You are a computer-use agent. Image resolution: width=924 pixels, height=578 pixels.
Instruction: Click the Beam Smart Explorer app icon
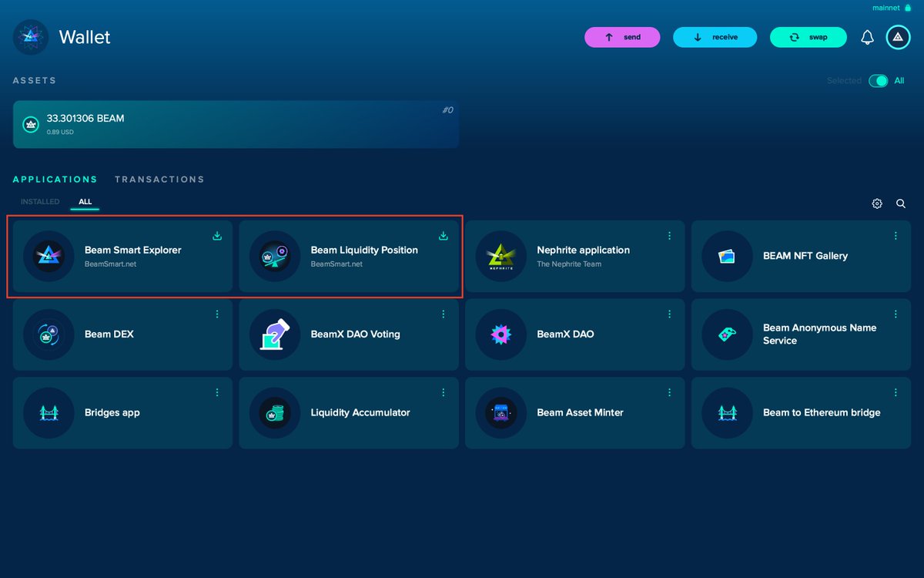pyautogui.click(x=49, y=256)
